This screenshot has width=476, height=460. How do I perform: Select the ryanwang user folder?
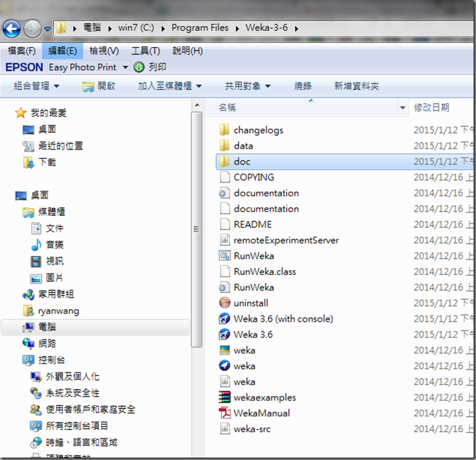[51, 311]
